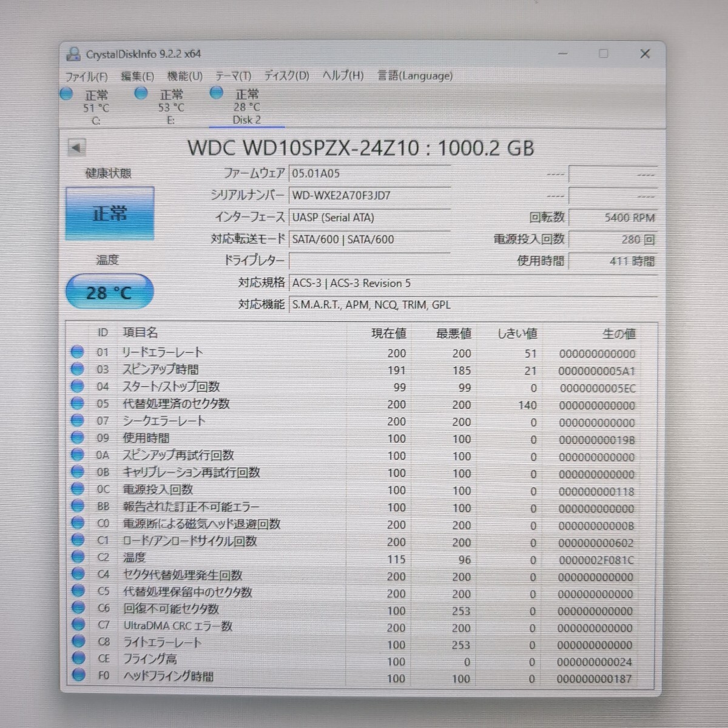Open the 編集(E) menu
This screenshot has width=728, height=728.
pyautogui.click(x=137, y=76)
